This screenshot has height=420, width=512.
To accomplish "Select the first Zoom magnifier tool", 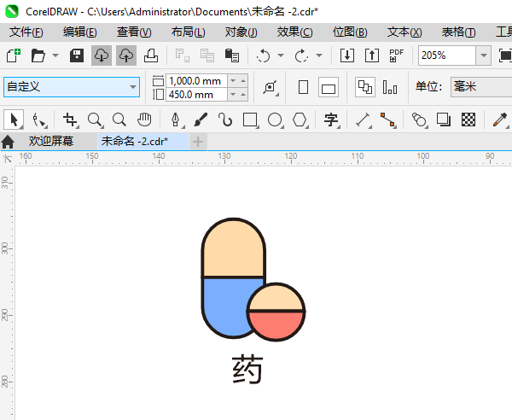I will point(96,120).
